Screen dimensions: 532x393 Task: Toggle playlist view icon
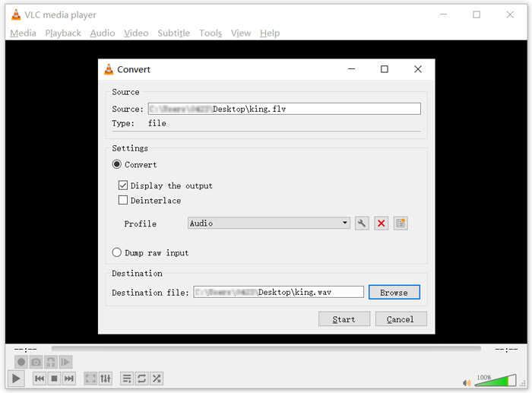127,379
